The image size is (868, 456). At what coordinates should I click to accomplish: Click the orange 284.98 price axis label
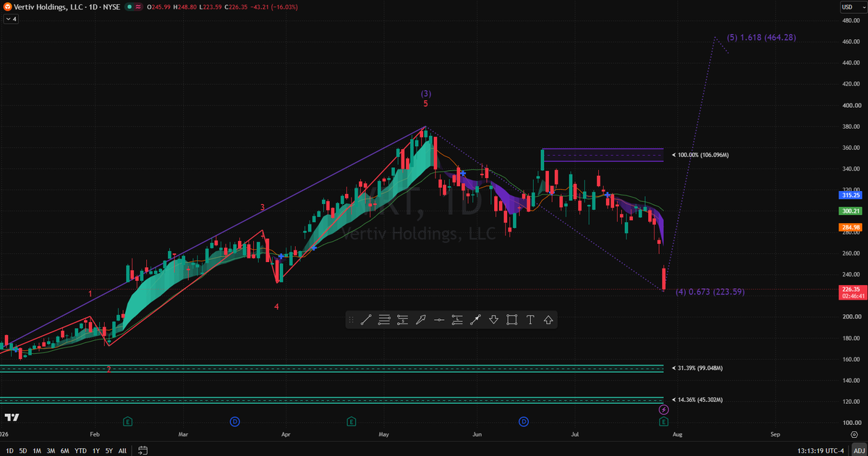[x=851, y=229]
